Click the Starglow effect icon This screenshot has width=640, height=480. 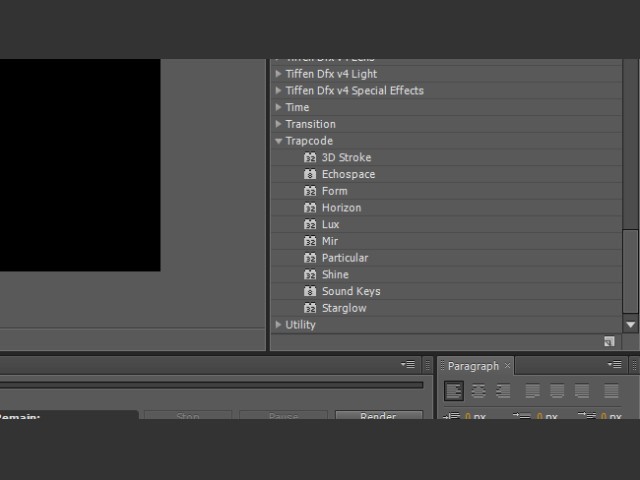(310, 308)
